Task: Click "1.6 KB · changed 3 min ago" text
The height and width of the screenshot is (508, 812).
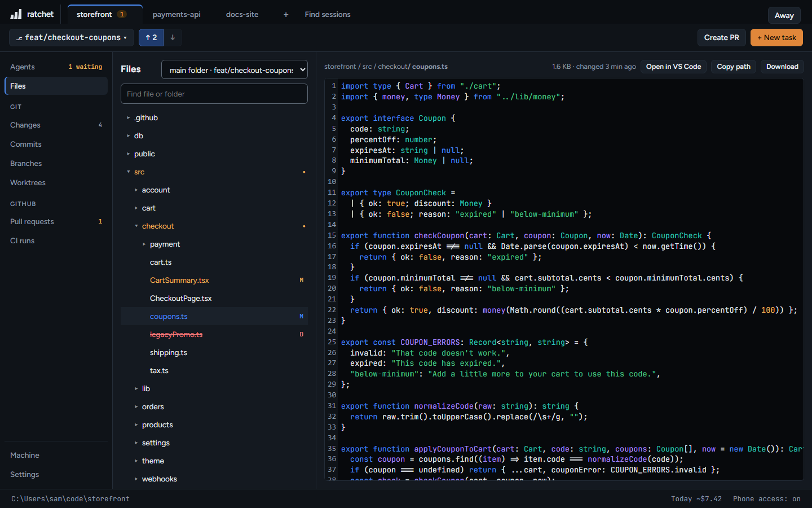Action: 594,67
